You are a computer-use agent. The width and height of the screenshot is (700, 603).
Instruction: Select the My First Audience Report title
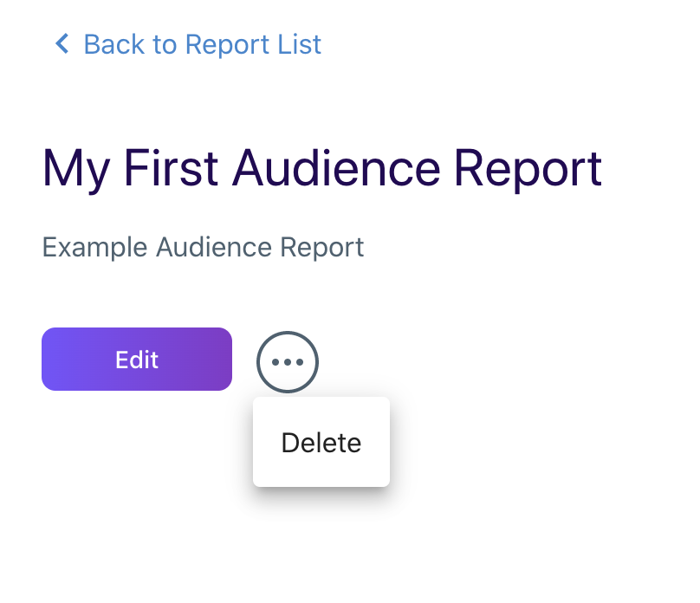322,169
